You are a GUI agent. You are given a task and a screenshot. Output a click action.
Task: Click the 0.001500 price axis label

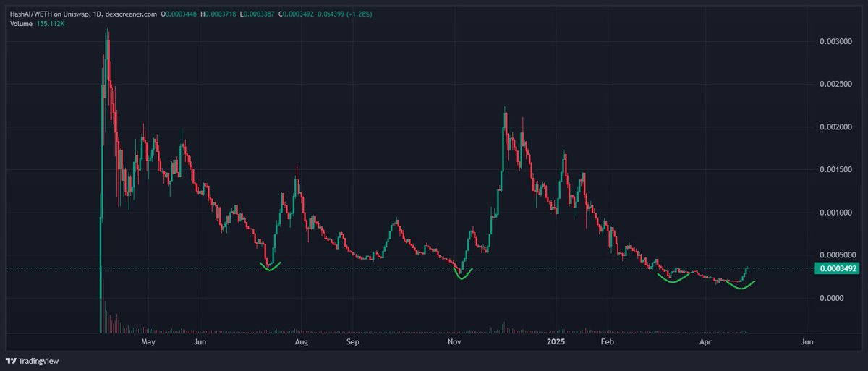pos(835,170)
